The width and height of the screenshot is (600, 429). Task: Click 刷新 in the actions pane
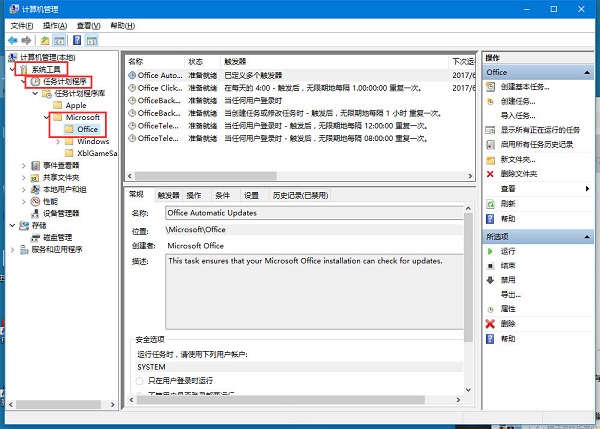point(508,203)
